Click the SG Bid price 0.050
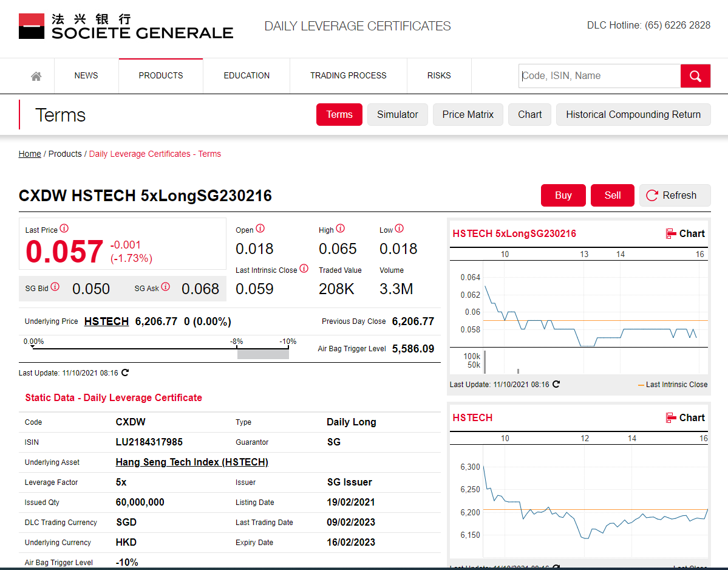This screenshot has height=570, width=728. (x=91, y=289)
